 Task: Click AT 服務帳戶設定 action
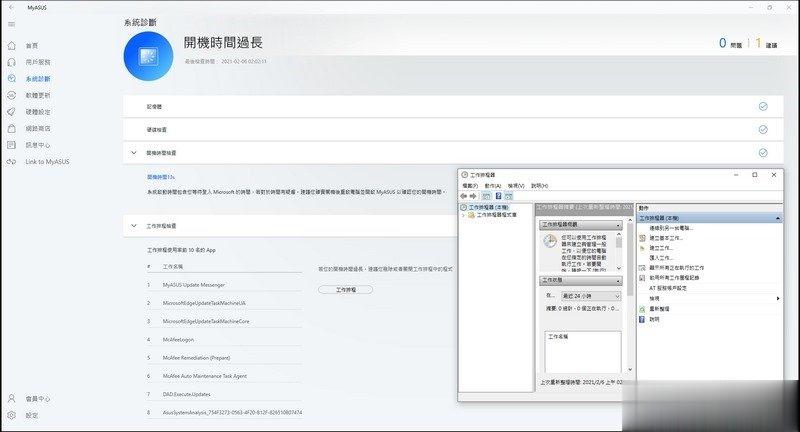[668, 288]
